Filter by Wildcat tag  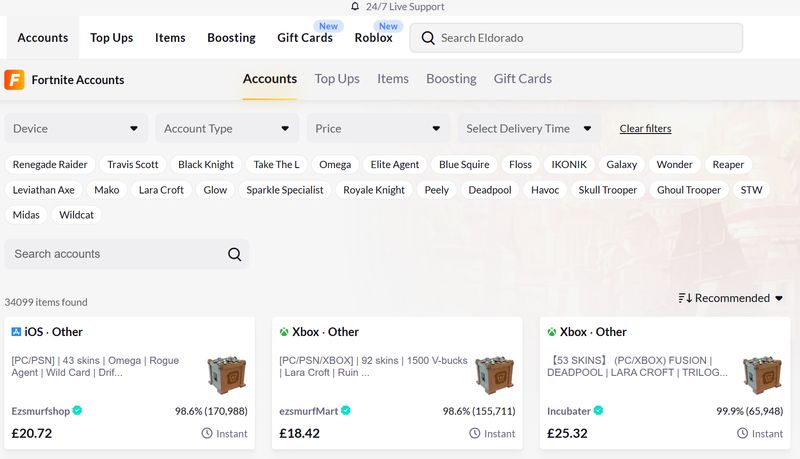(x=77, y=215)
